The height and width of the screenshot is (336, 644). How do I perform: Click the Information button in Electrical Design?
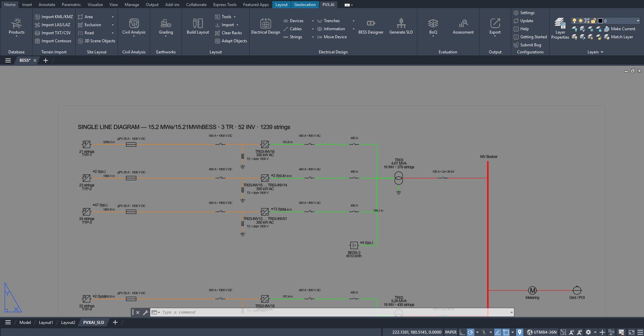click(331, 29)
